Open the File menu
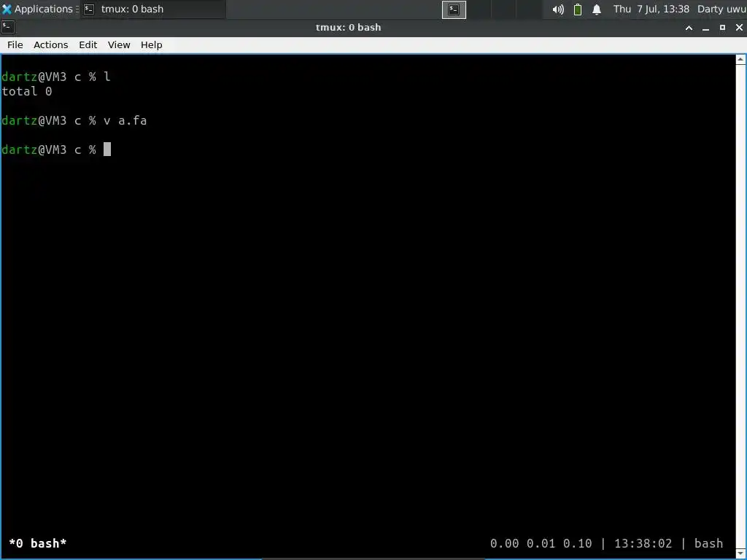The height and width of the screenshot is (560, 747). click(15, 44)
